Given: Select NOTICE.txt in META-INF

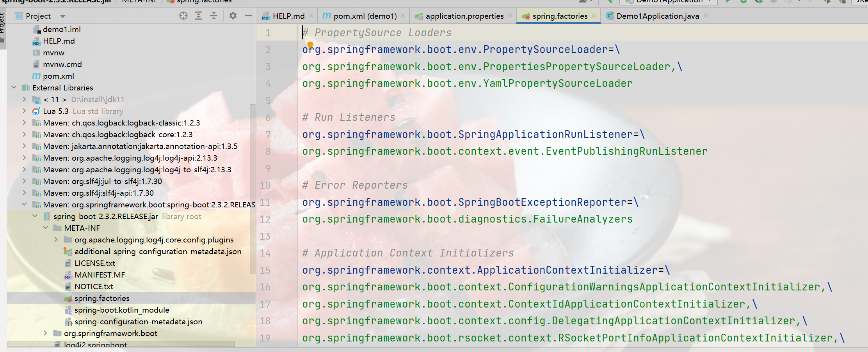Looking at the screenshot, I should (94, 287).
